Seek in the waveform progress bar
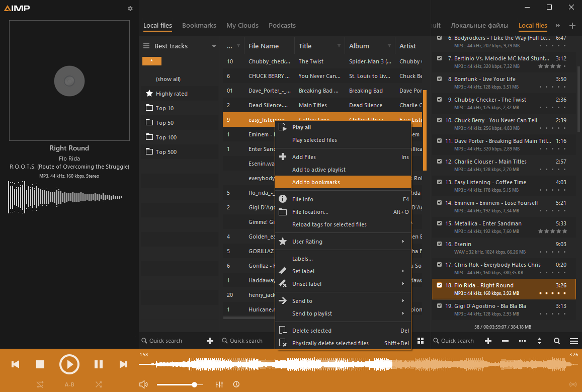This screenshot has width=582, height=392. point(358,364)
